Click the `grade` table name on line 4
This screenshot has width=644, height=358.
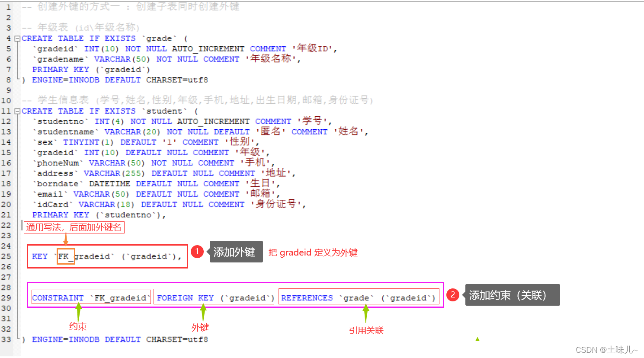coord(159,38)
